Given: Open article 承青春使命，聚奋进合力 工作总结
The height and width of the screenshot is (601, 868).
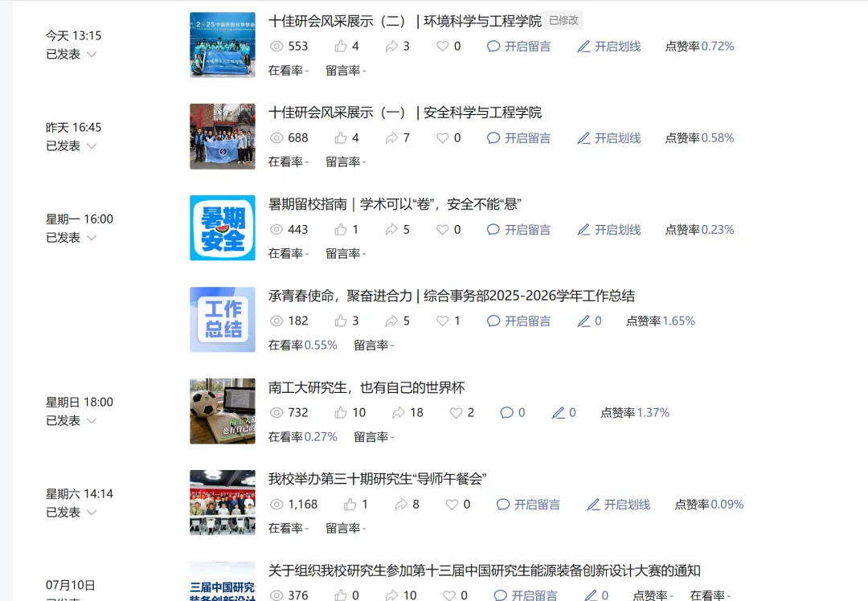Looking at the screenshot, I should (451, 296).
